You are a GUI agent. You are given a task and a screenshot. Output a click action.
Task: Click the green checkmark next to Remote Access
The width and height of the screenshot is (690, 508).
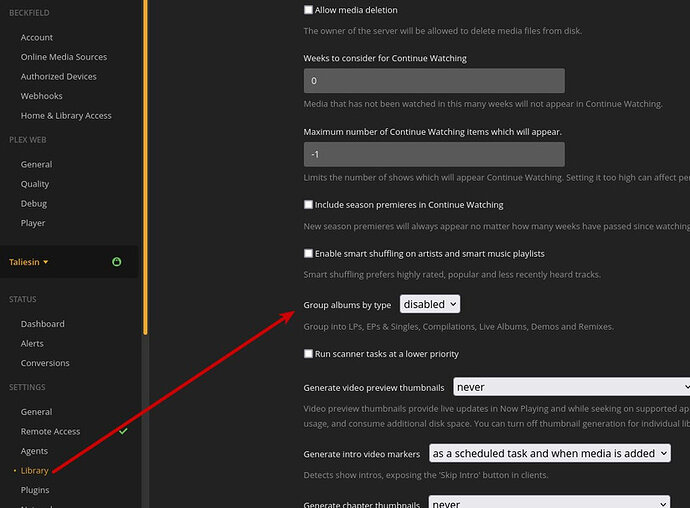click(x=123, y=431)
